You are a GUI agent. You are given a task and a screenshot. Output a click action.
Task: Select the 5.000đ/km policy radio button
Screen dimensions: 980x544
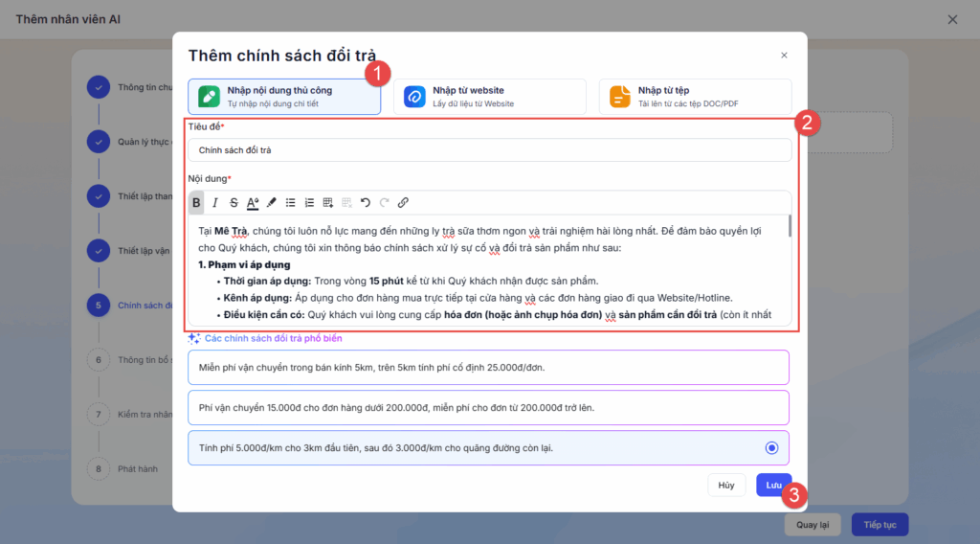771,448
